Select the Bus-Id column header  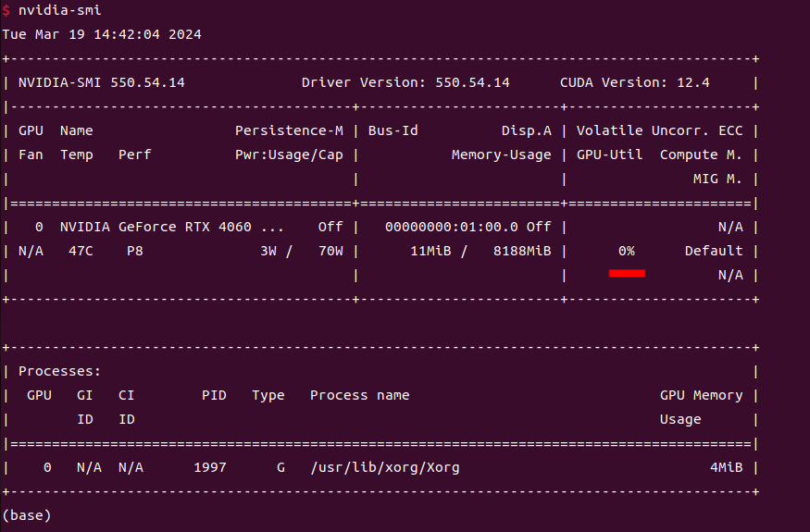pos(393,130)
